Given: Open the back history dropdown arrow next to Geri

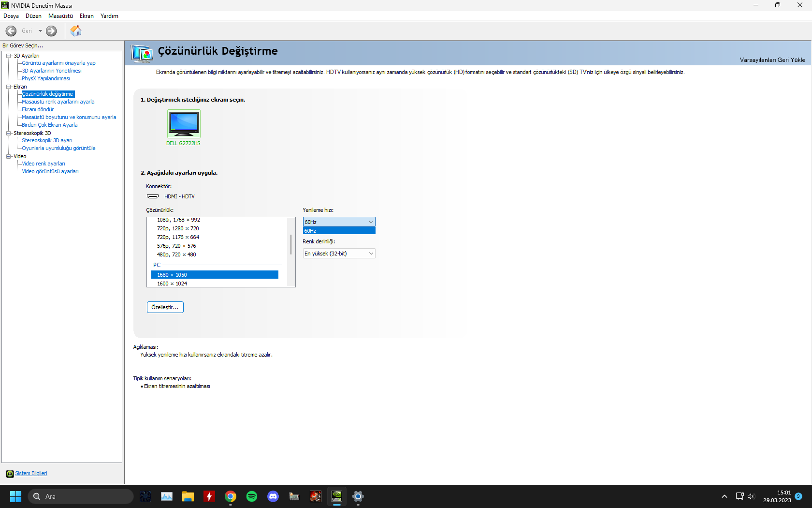Looking at the screenshot, I should pyautogui.click(x=40, y=31).
